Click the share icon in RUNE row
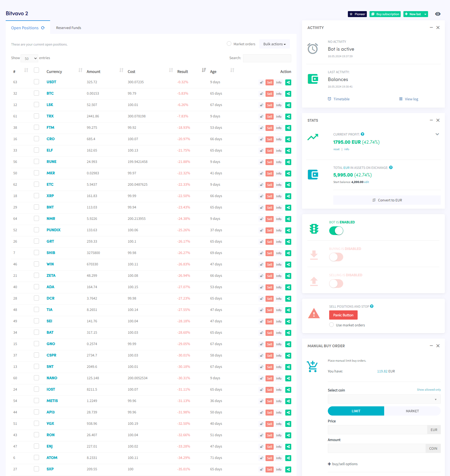Screen dimensions: 450x476 [288, 162]
